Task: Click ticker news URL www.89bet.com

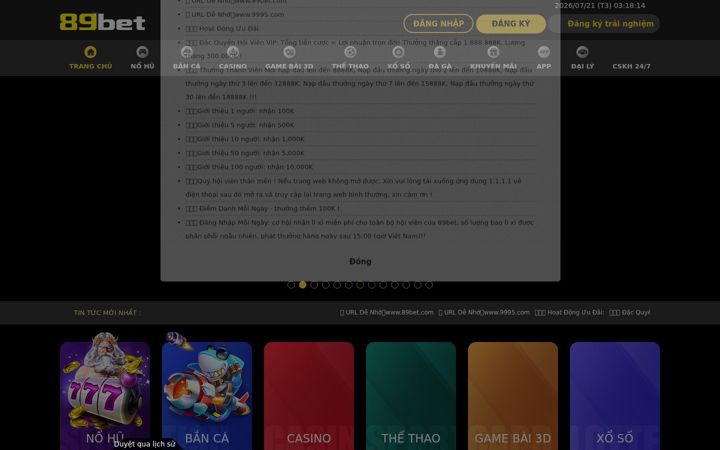Action: [x=387, y=312]
